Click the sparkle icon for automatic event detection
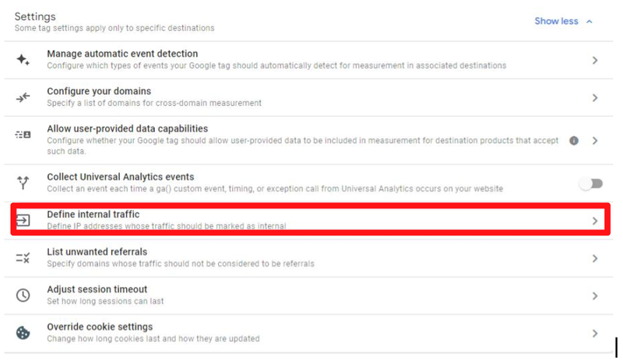Viewport: 623px width, 364px height. (23, 60)
